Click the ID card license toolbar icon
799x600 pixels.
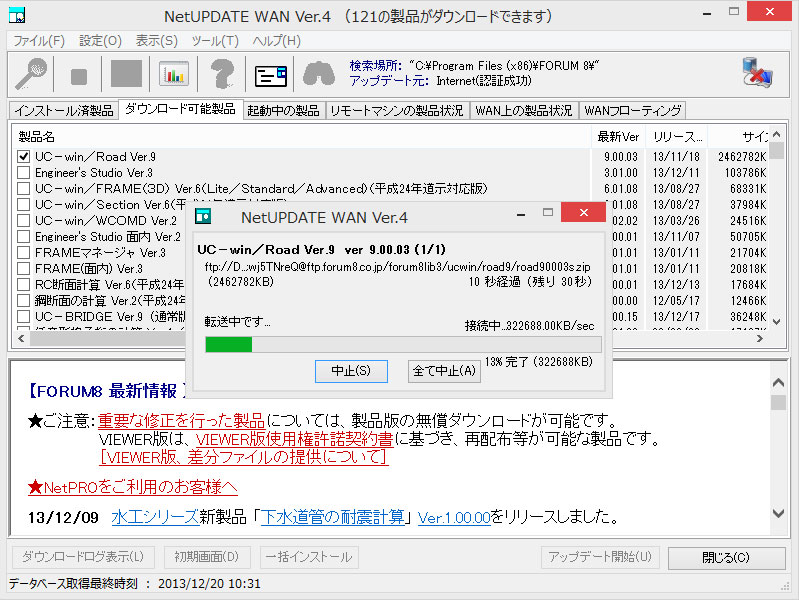(x=271, y=76)
